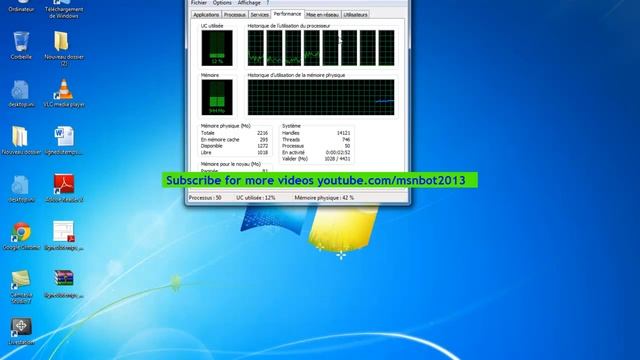Image resolution: width=640 pixels, height=360 pixels.
Task: Click the Mémoire physique (Mo) group heading
Action: click(226, 126)
